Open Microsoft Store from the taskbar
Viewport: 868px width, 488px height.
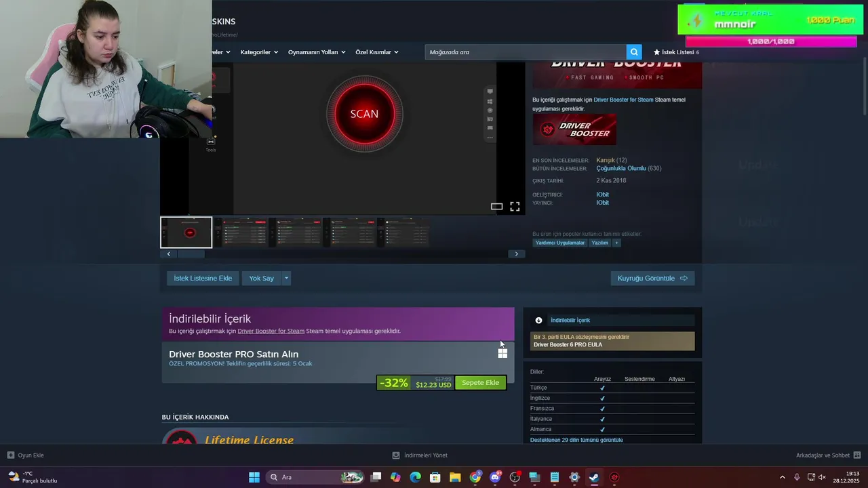(x=435, y=477)
